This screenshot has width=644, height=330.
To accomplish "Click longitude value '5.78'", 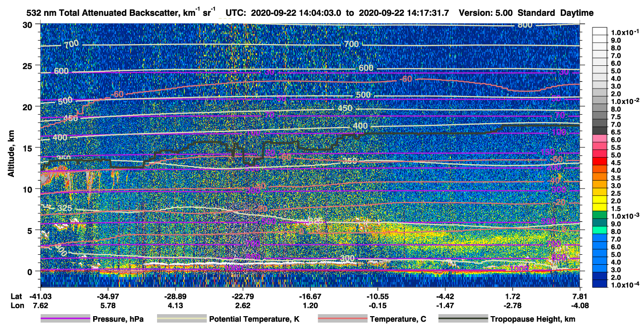I will (107, 306).
